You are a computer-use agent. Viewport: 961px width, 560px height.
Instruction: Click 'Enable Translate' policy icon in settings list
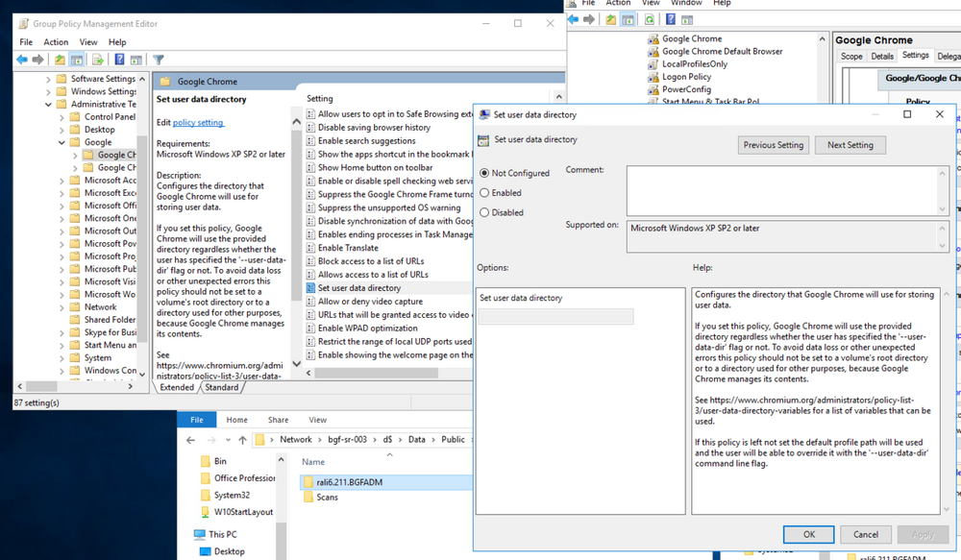click(310, 248)
